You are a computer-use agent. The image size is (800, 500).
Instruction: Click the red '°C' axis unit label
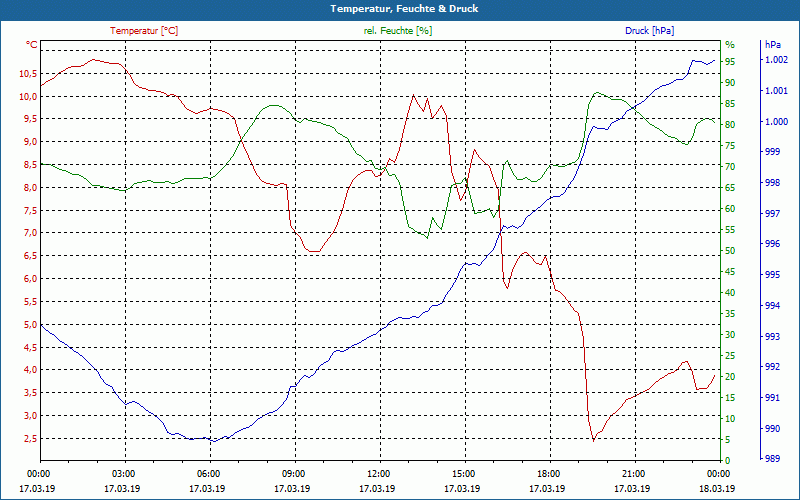[32, 45]
